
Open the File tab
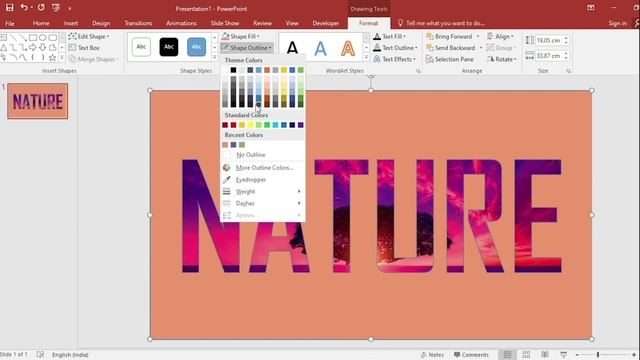[9, 23]
